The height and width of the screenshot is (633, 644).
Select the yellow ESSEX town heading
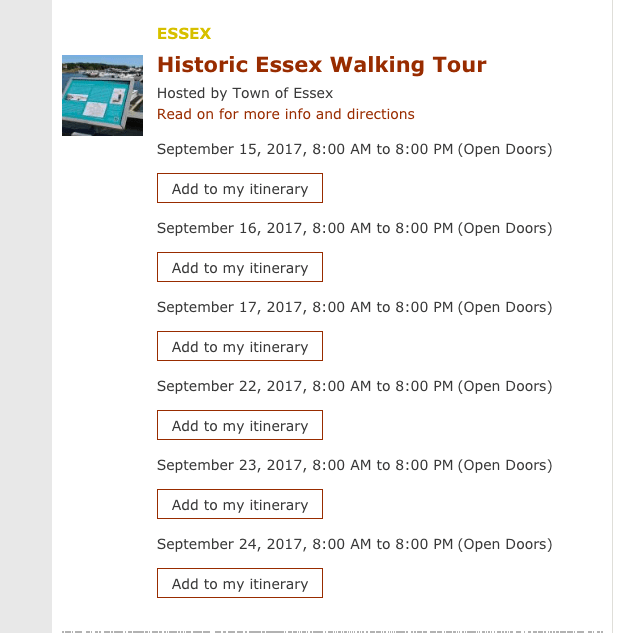click(x=184, y=33)
